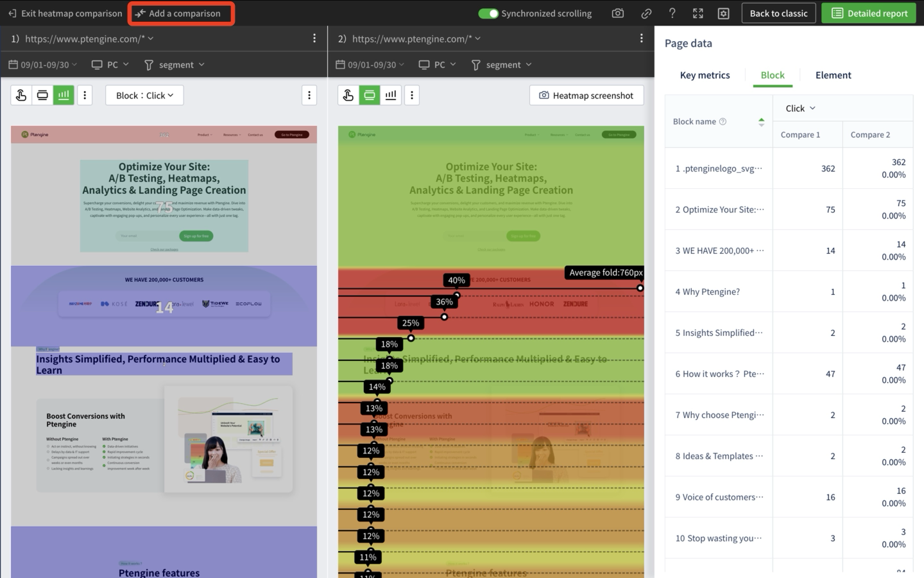Switch to Element tab
The height and width of the screenshot is (578, 924).
click(x=833, y=75)
